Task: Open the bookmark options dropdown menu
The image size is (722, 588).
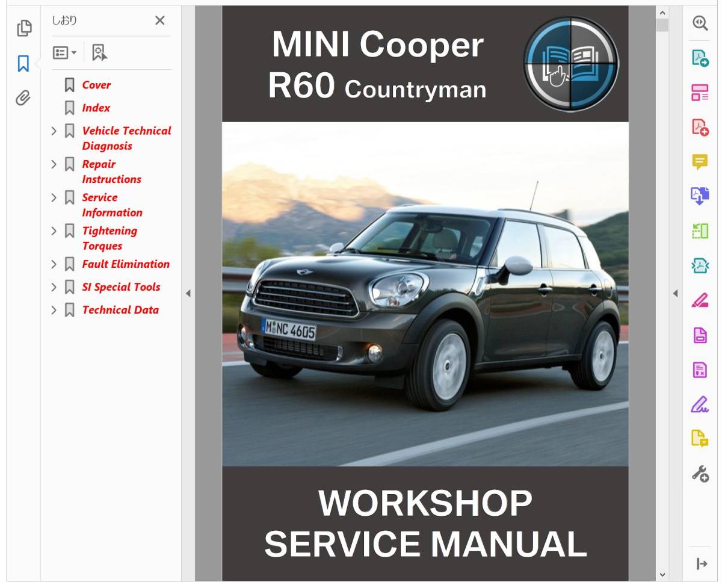Action: click(x=64, y=53)
